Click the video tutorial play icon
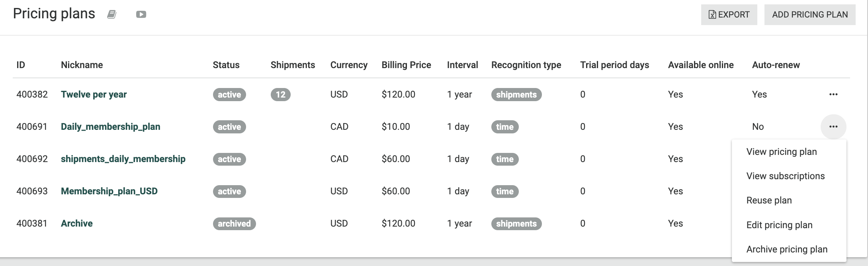This screenshot has width=868, height=266. pos(141,15)
